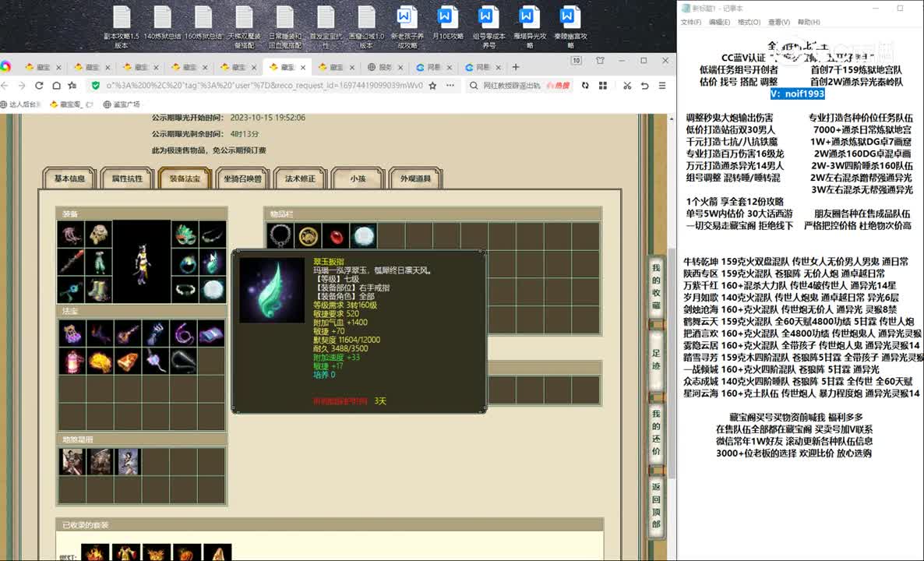The height and width of the screenshot is (561, 924).
Task: Click the browser back arrow
Action: tap(5, 86)
